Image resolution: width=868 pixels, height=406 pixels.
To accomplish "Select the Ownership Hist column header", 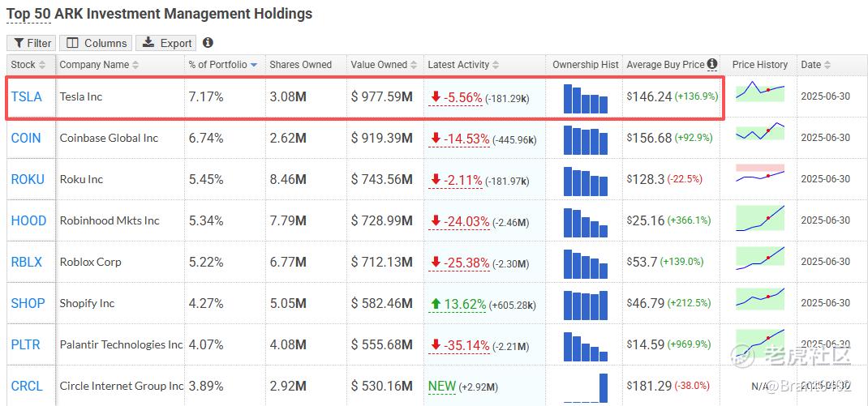I will (585, 65).
